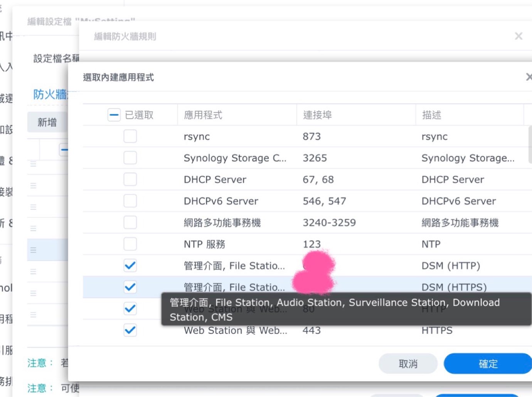Close the 編輯防火牆規則 dialog

(519, 36)
